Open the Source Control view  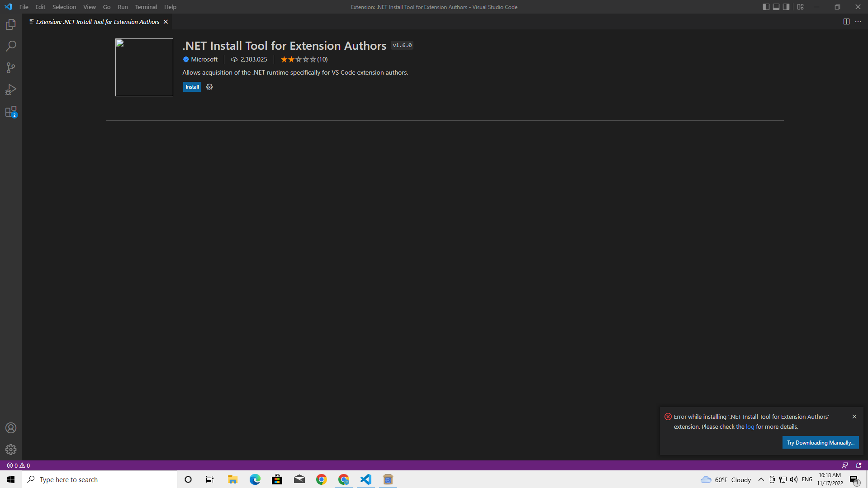11,68
